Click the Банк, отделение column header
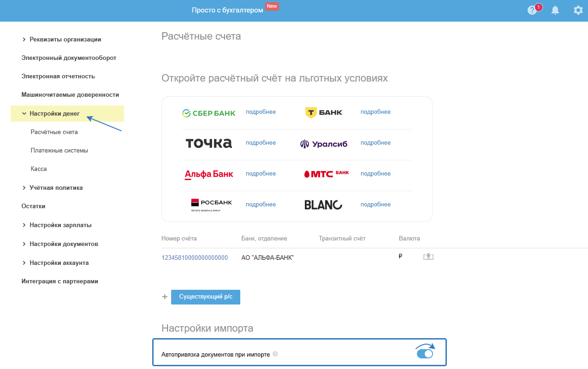The image size is (588, 369). tap(264, 239)
